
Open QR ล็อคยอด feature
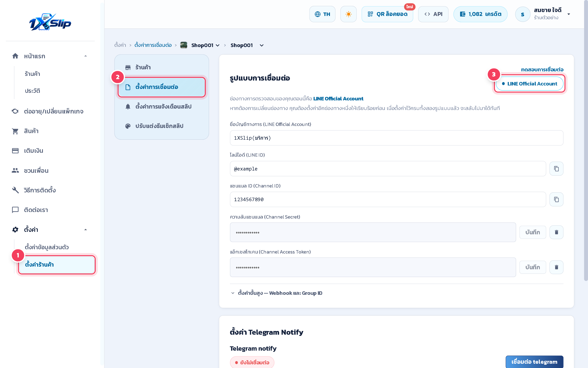pos(387,14)
